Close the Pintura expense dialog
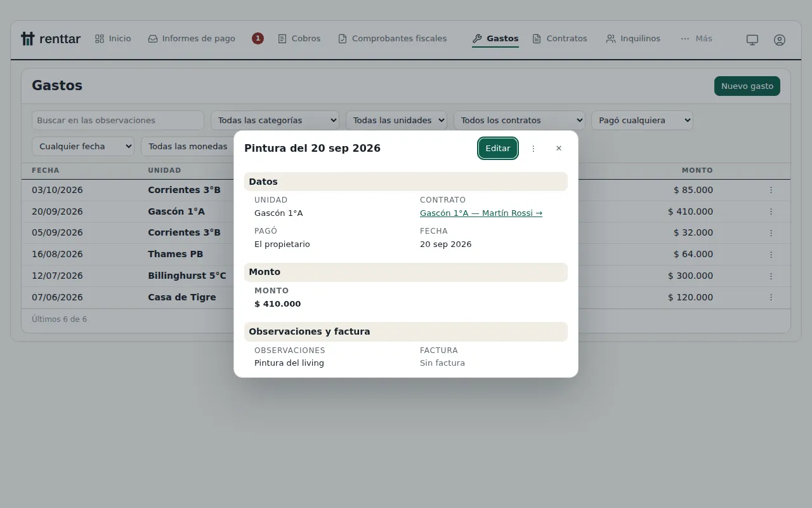The image size is (812, 508). [559, 148]
